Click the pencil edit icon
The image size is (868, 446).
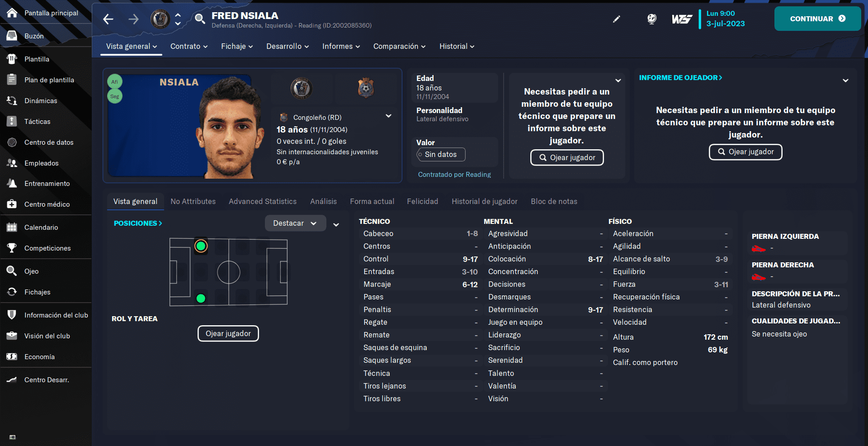[616, 19]
